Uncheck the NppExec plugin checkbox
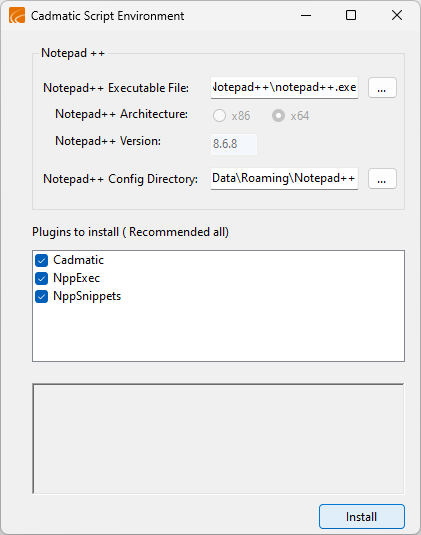This screenshot has width=421, height=535. [x=42, y=279]
